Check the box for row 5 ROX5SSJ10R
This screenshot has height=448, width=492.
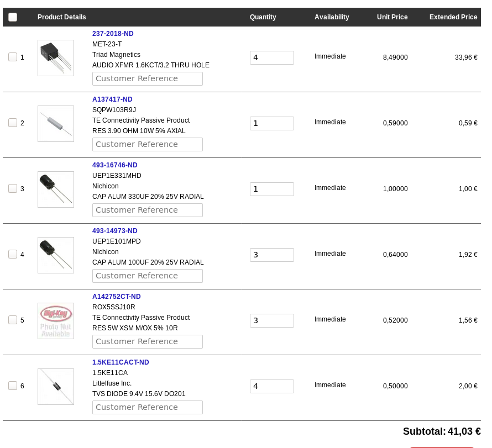13,320
